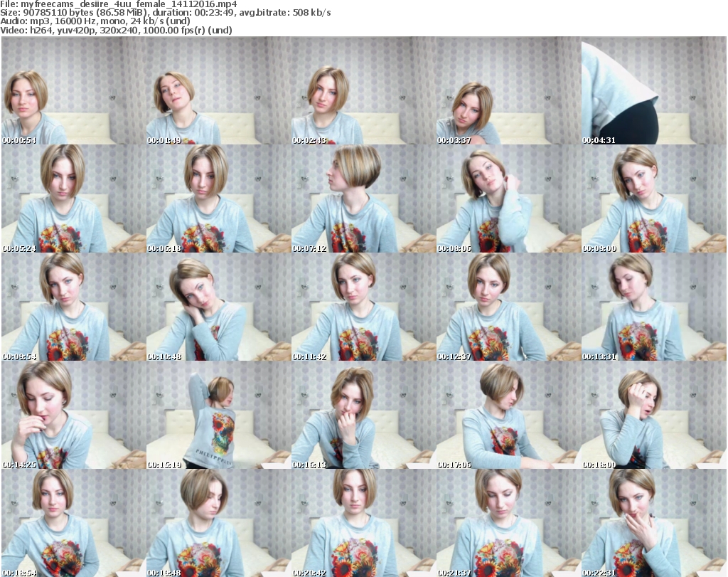View the 00:20:42 thumbnail
Image resolution: width=728 pixels, height=577 pixels.
point(363,523)
